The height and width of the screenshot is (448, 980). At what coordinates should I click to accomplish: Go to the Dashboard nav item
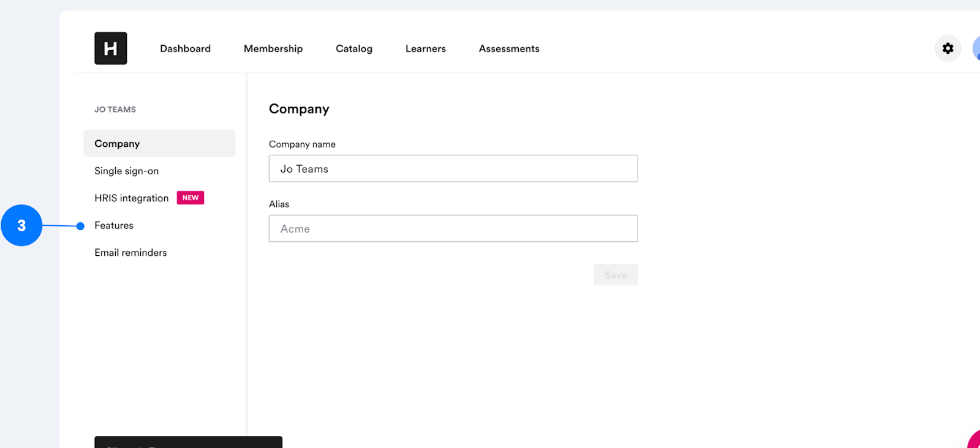pyautogui.click(x=185, y=48)
